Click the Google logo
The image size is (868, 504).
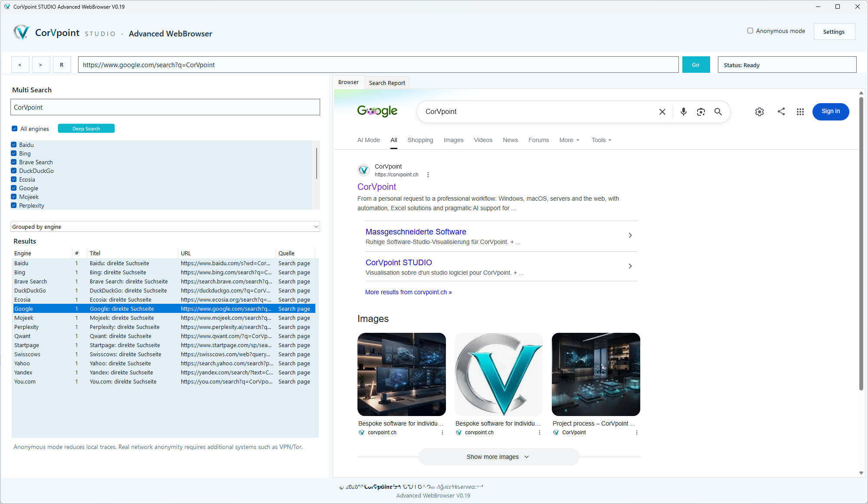[377, 111]
